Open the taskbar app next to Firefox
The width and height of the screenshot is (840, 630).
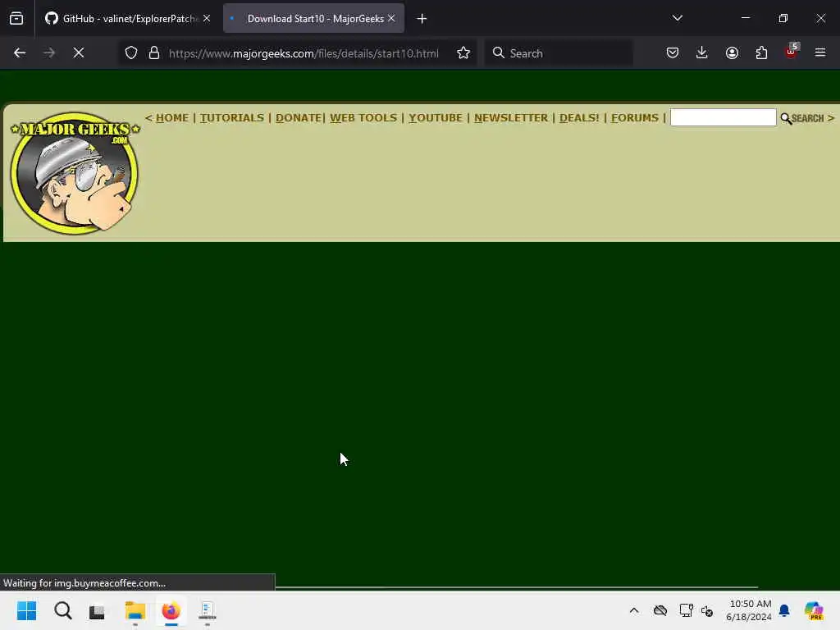(208, 610)
